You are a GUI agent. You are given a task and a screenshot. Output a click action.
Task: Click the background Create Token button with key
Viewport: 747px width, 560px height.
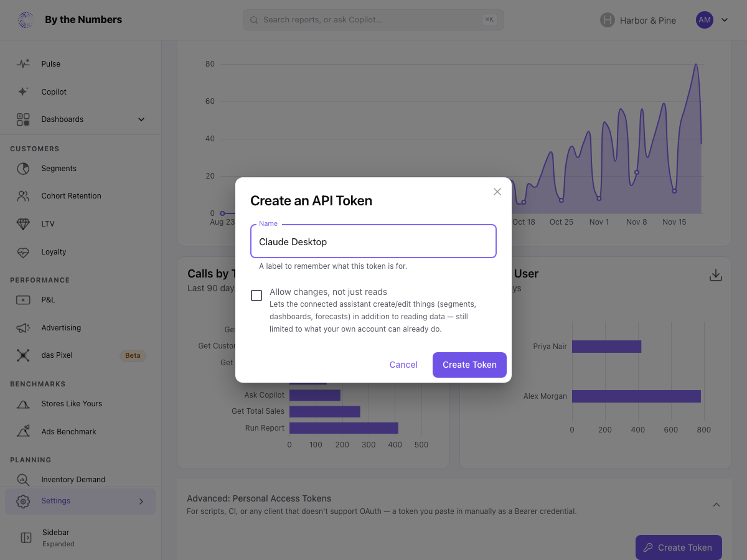(679, 548)
